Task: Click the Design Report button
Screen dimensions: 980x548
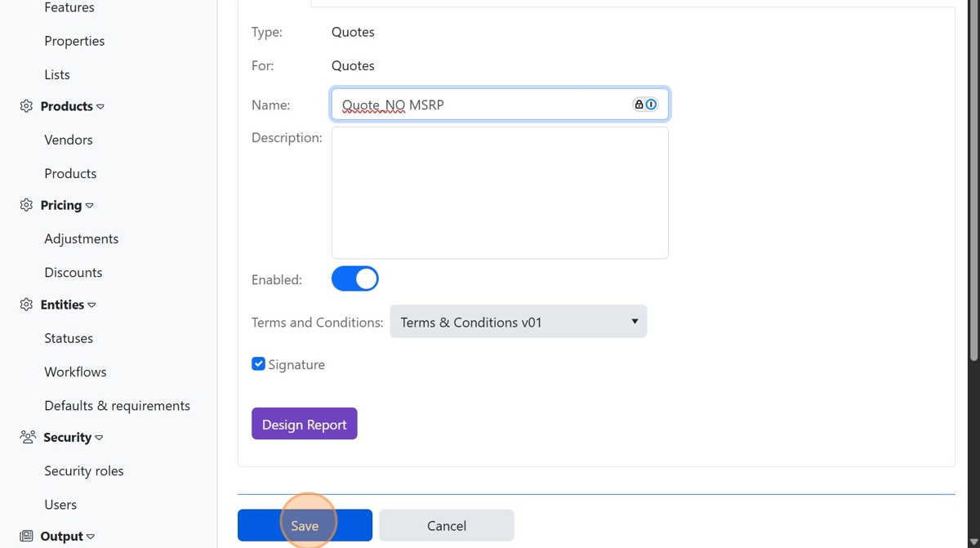Action: [305, 424]
